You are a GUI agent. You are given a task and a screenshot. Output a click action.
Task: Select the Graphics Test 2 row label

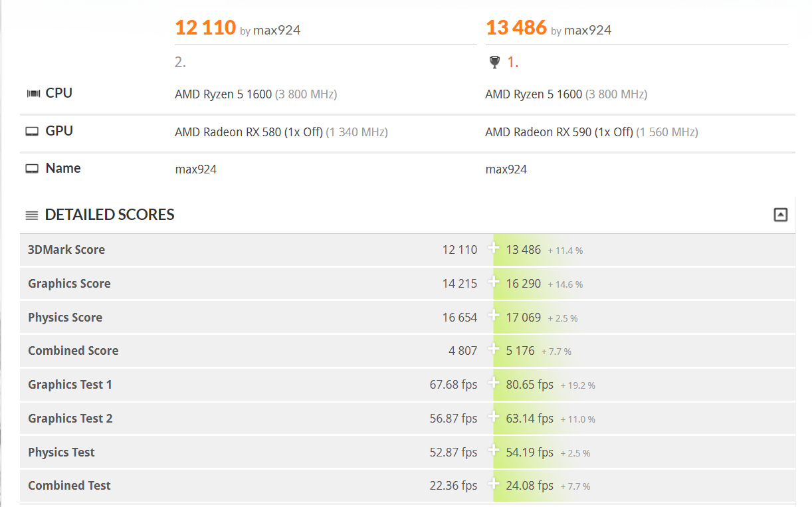point(70,419)
